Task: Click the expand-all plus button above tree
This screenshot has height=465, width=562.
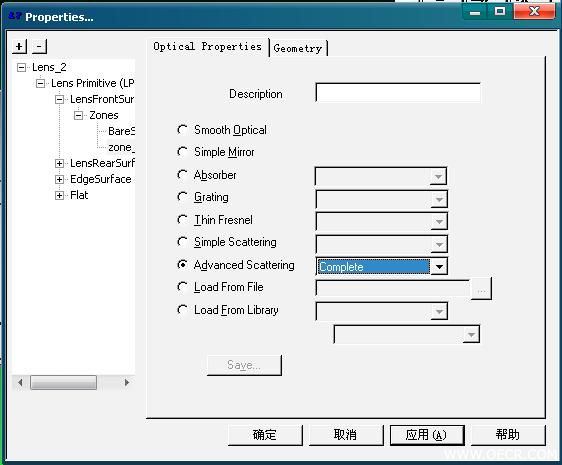Action: pyautogui.click(x=19, y=46)
